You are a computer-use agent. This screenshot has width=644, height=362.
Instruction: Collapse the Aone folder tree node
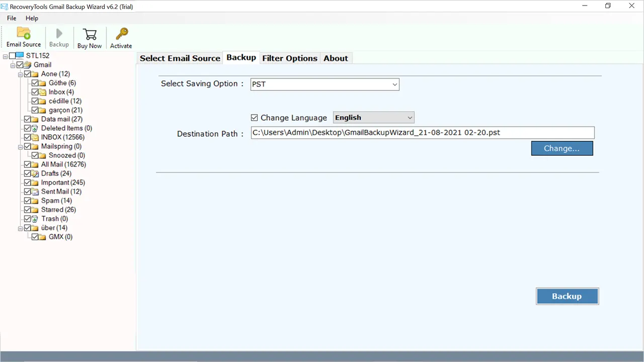[x=21, y=74]
